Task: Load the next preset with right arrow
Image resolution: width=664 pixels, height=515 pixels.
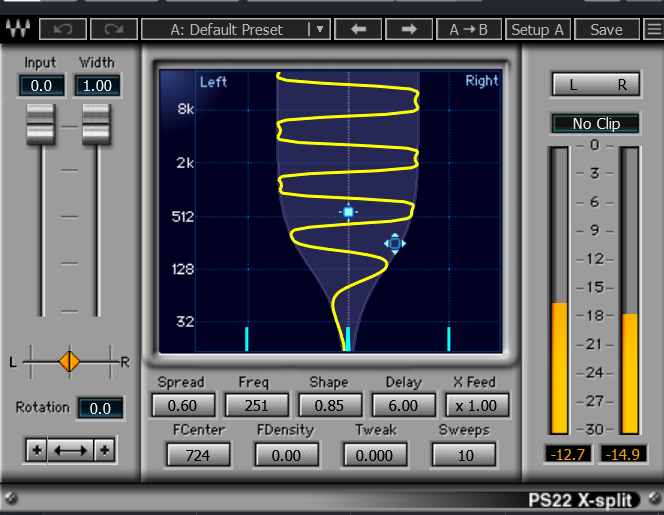Action: 409,29
